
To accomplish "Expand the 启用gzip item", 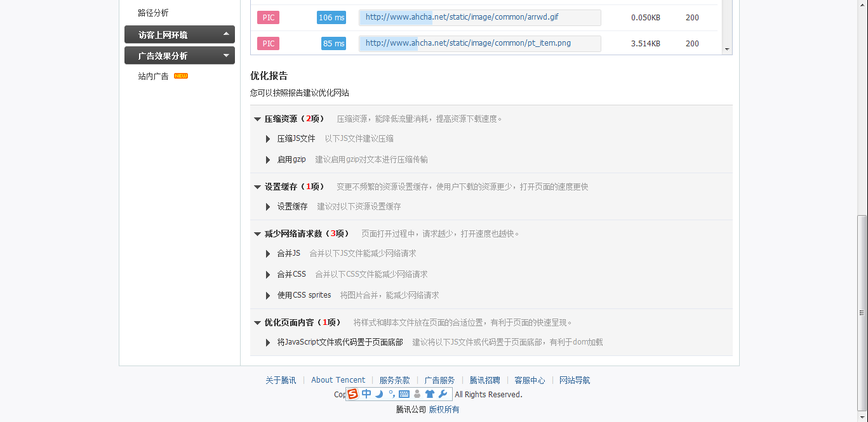I will click(268, 160).
